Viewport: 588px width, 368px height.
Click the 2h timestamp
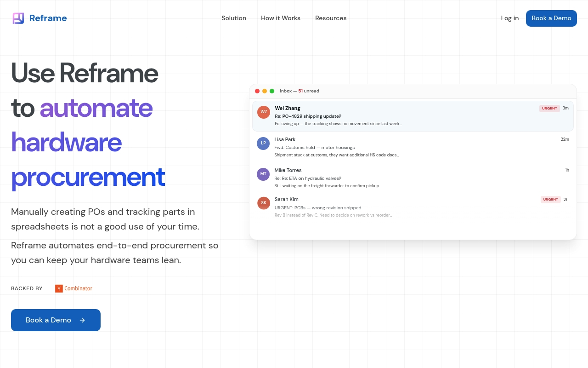click(566, 200)
